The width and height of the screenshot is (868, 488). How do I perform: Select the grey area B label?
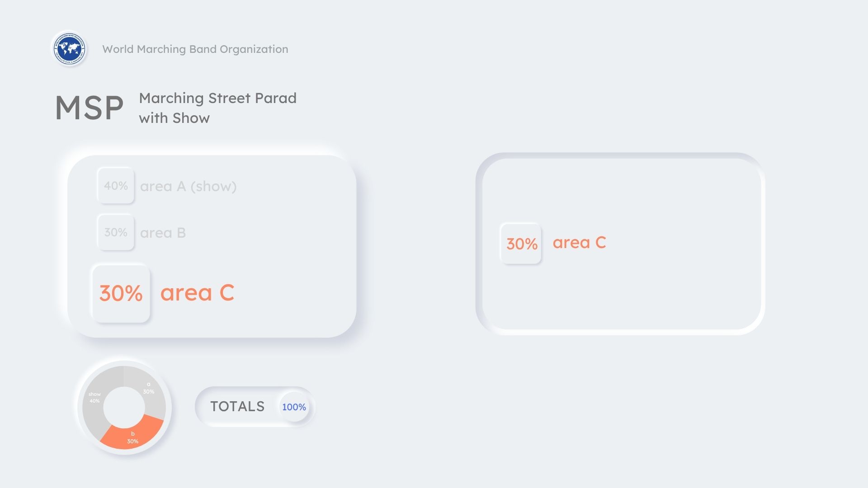pyautogui.click(x=163, y=233)
